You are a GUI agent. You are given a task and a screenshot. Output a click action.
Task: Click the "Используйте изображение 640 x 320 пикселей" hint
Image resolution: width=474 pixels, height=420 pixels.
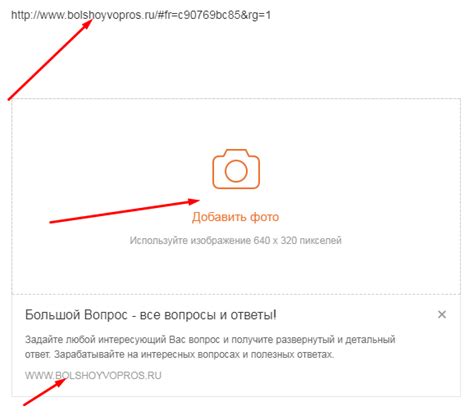(x=236, y=240)
